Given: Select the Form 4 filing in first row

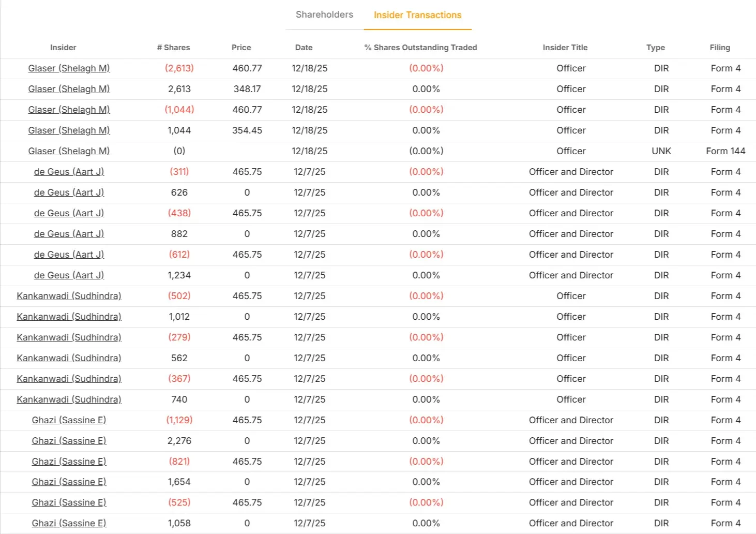Looking at the screenshot, I should coord(725,68).
